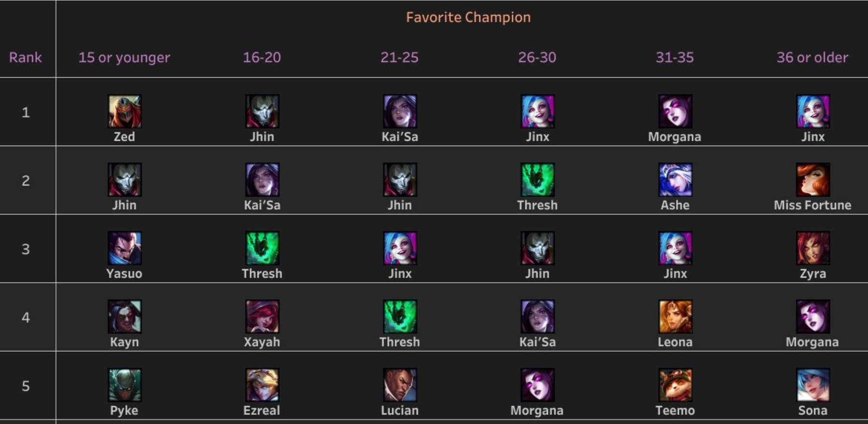Click the Sona champion icon
Viewport: 868px width, 424px height.
point(813,385)
